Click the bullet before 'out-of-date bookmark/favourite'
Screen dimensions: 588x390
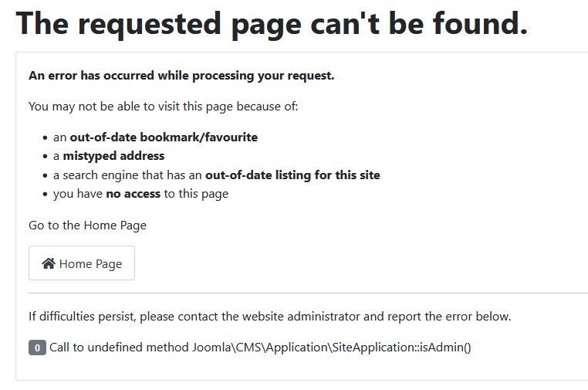click(x=45, y=137)
